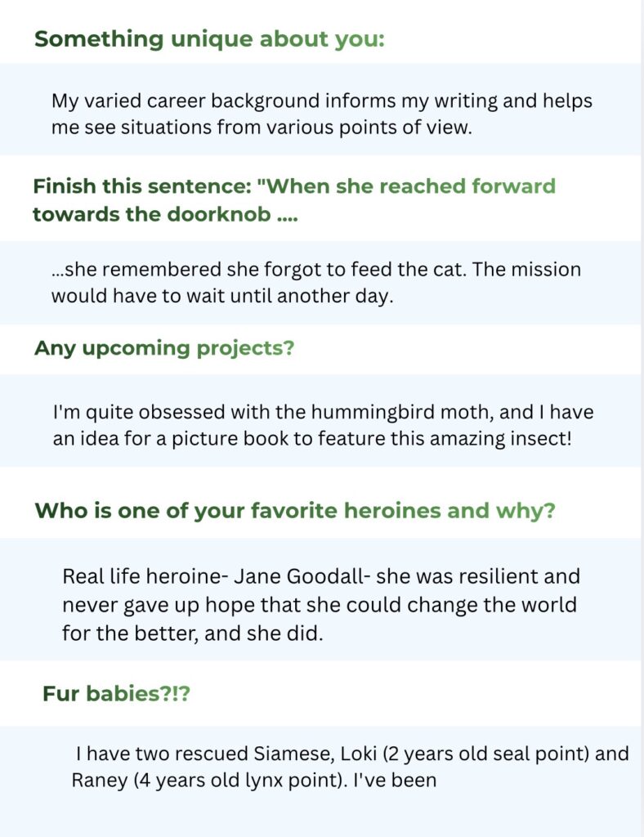This screenshot has height=837, width=644.
Task: Click the line "for the better, and she did."
Action: [x=192, y=633]
